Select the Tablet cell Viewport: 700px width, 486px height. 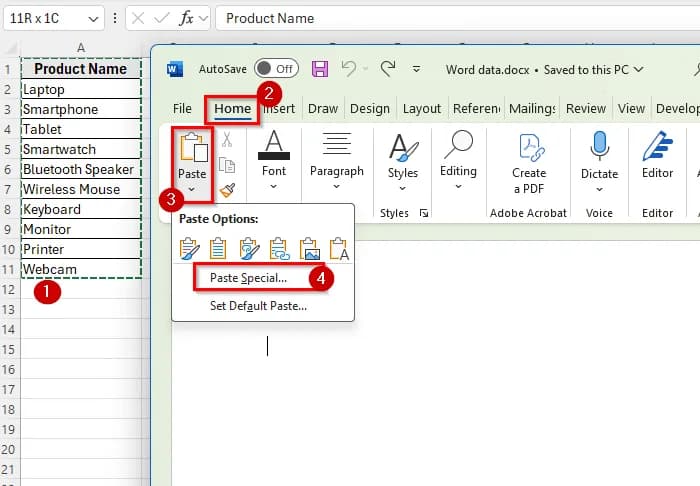[81, 129]
